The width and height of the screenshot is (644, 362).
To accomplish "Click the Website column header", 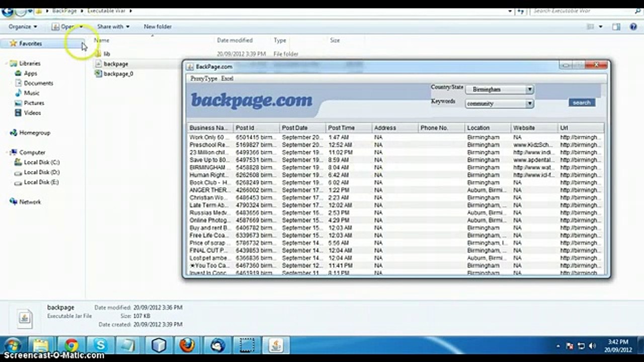I will click(x=534, y=128).
